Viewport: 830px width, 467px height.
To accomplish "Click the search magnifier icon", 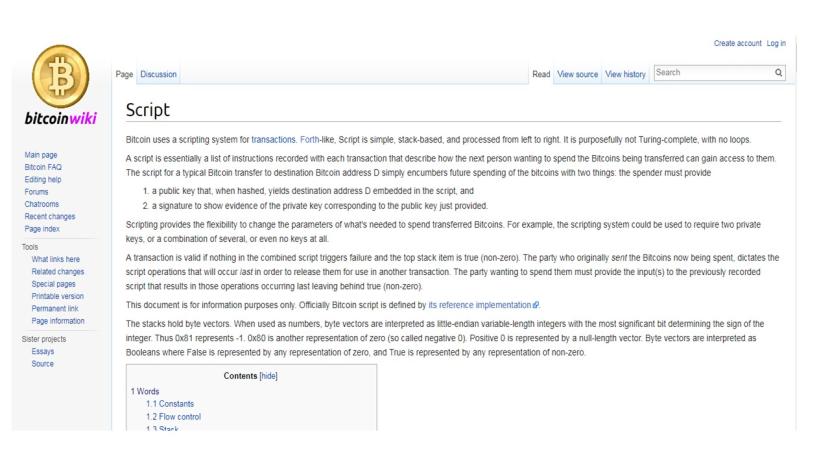I will coord(777,73).
